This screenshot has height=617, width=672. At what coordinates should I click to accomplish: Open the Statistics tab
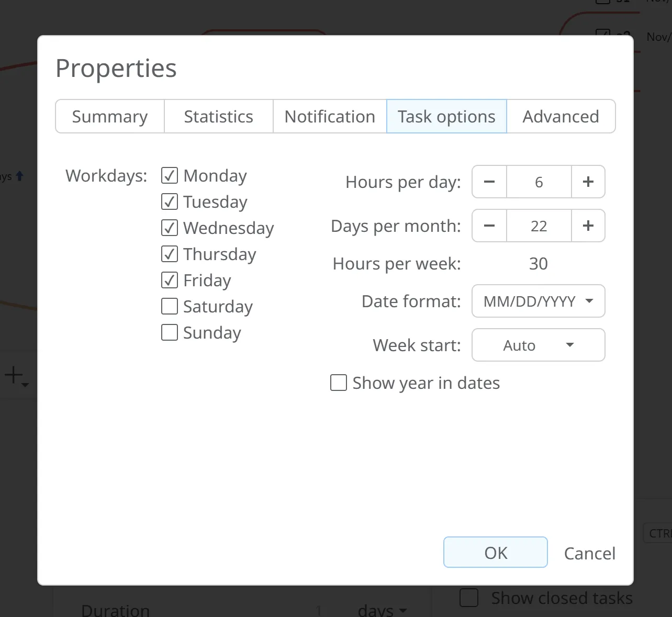(219, 117)
